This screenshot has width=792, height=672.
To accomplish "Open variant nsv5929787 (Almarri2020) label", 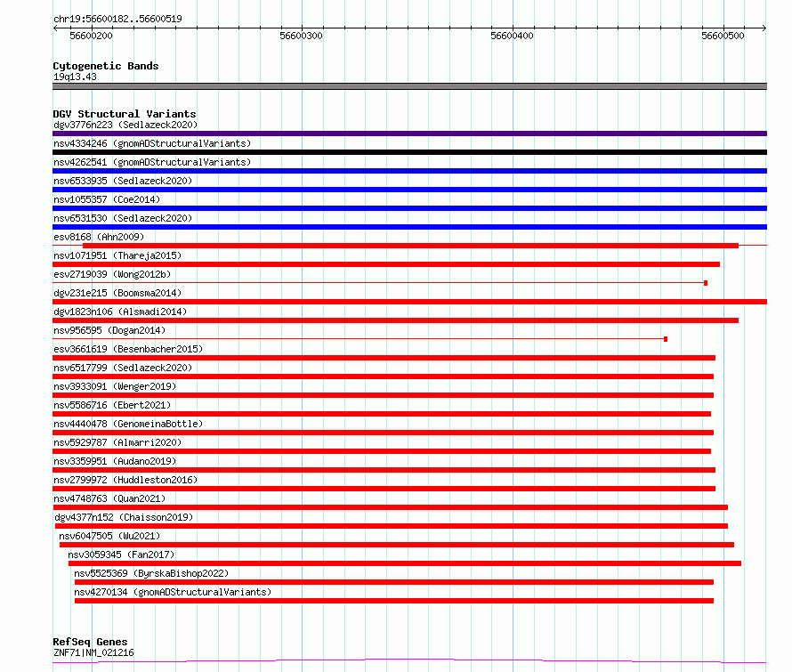I will 117,442.
